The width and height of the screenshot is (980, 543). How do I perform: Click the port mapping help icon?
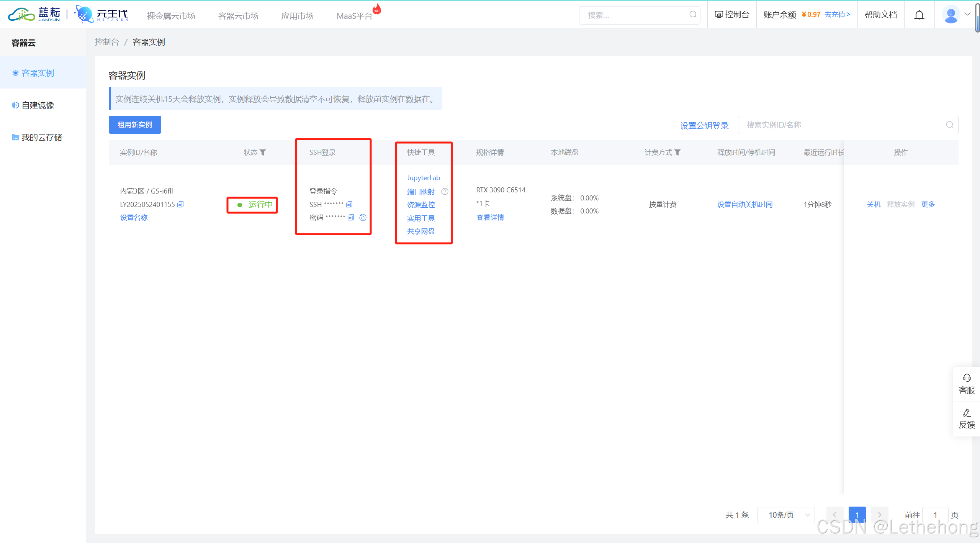(445, 191)
